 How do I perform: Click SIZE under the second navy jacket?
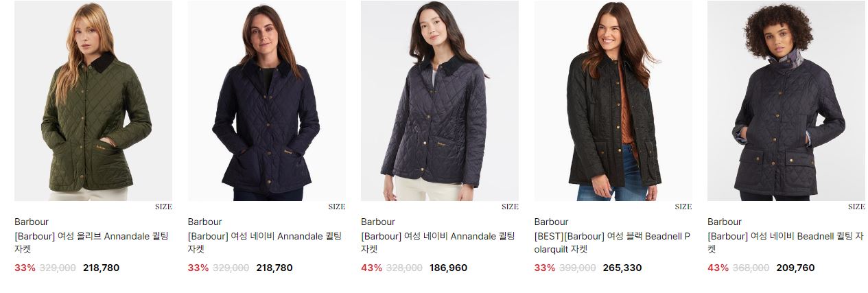[337, 207]
